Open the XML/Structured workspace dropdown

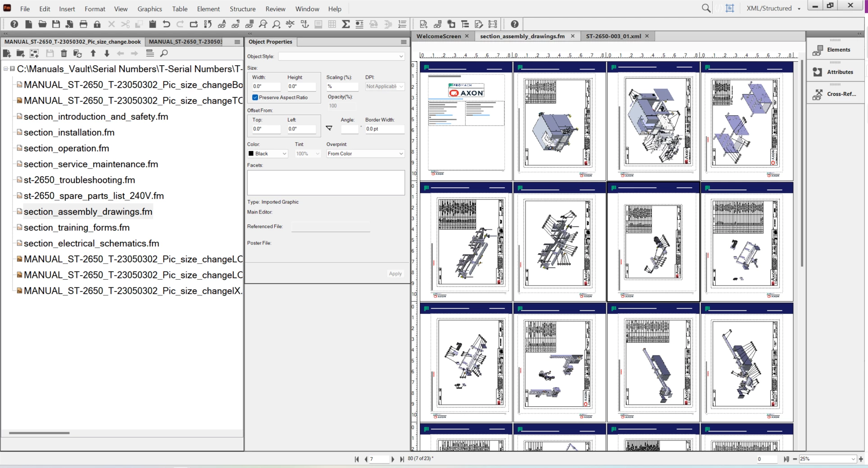[x=773, y=8]
